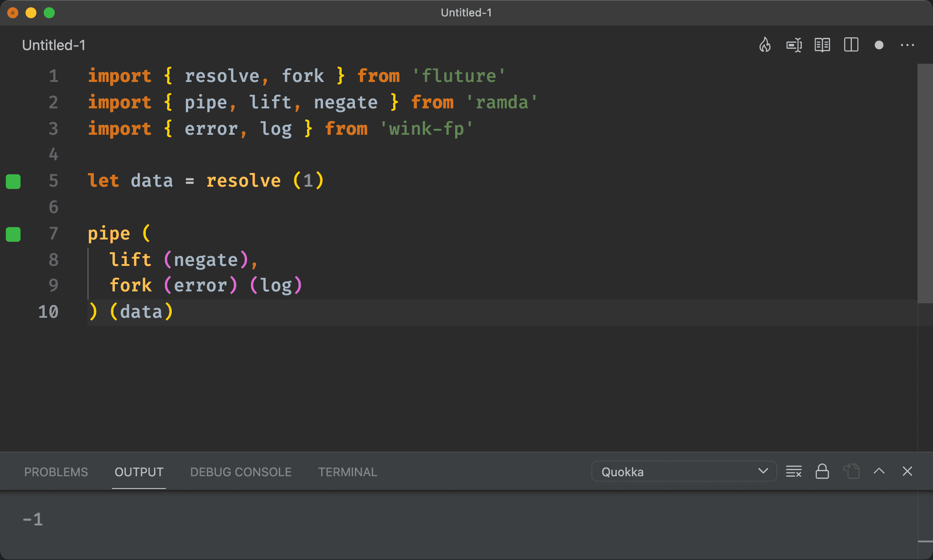Click the word resolve on line 5

(244, 181)
